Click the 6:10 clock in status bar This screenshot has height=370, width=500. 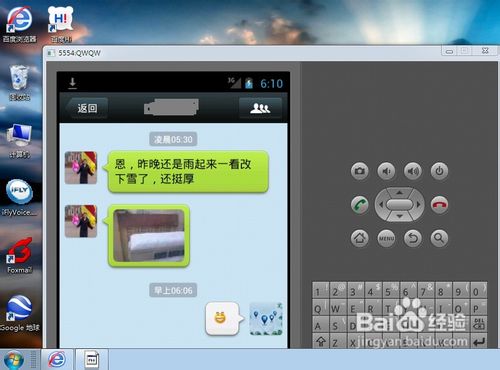(271, 84)
